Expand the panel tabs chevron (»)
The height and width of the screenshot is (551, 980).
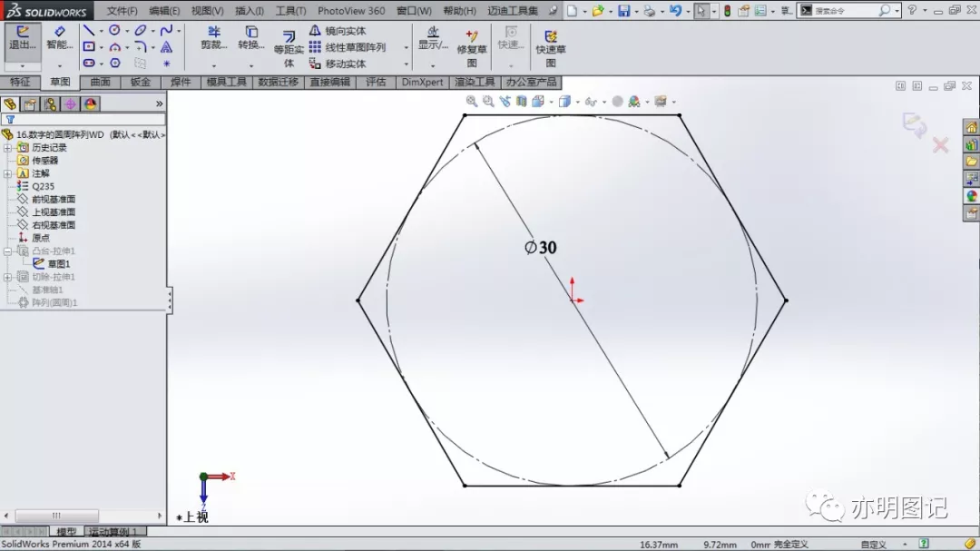160,103
